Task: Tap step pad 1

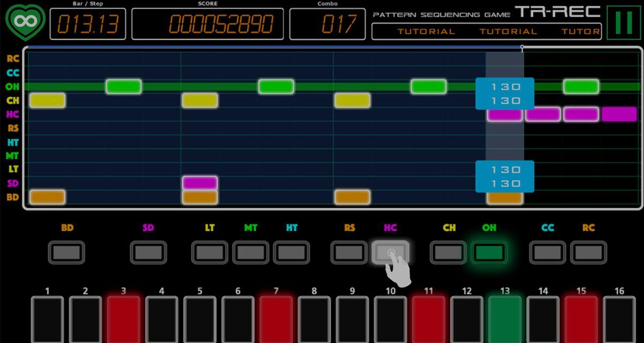Action: coord(47,319)
